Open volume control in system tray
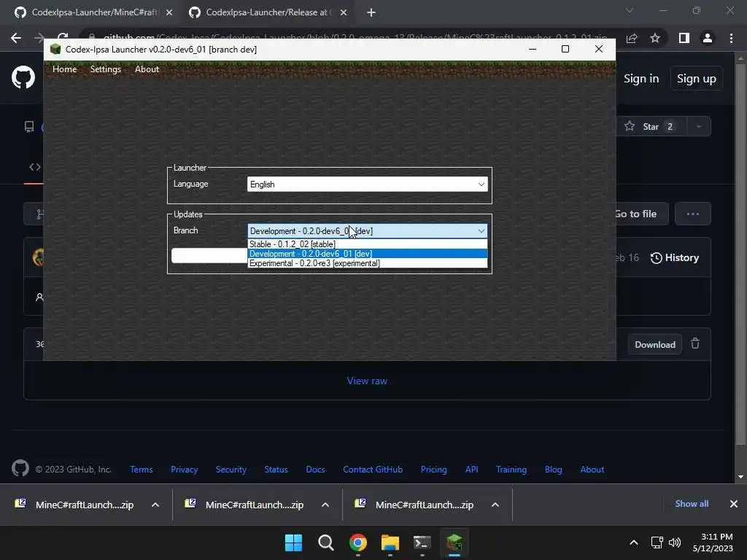Image resolution: width=747 pixels, height=560 pixels. click(x=675, y=542)
